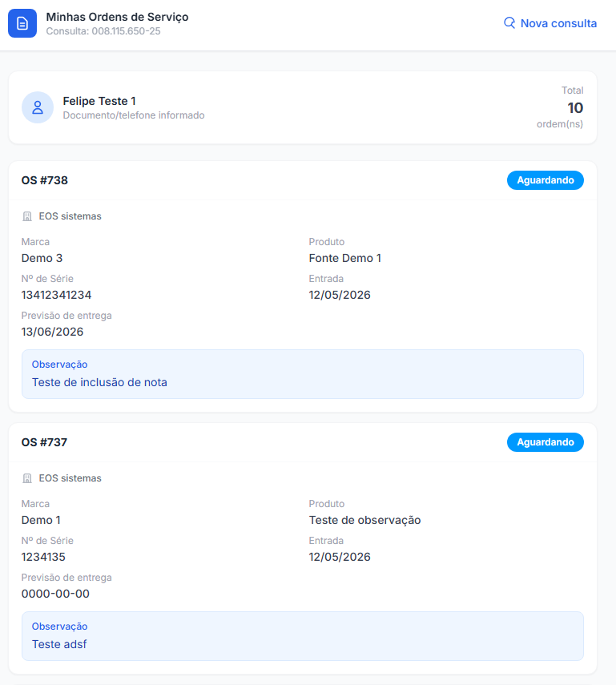Click the consulta number 008.115.650-25

[x=126, y=31]
